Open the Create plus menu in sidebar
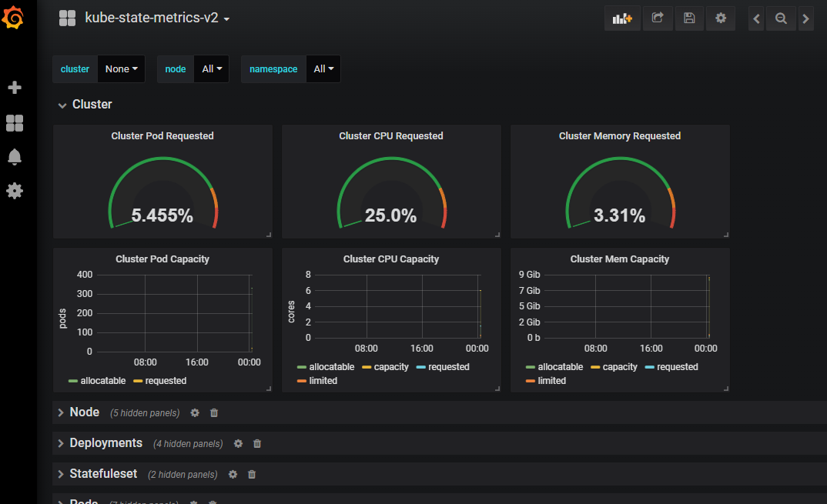 [x=14, y=88]
